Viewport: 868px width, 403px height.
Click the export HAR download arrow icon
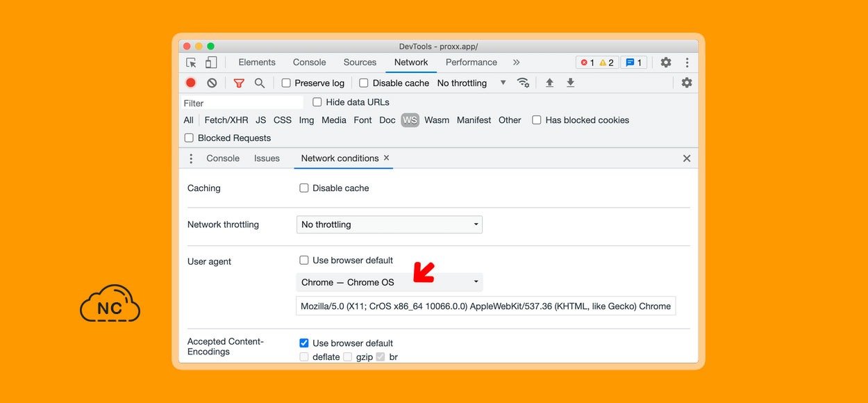click(570, 83)
